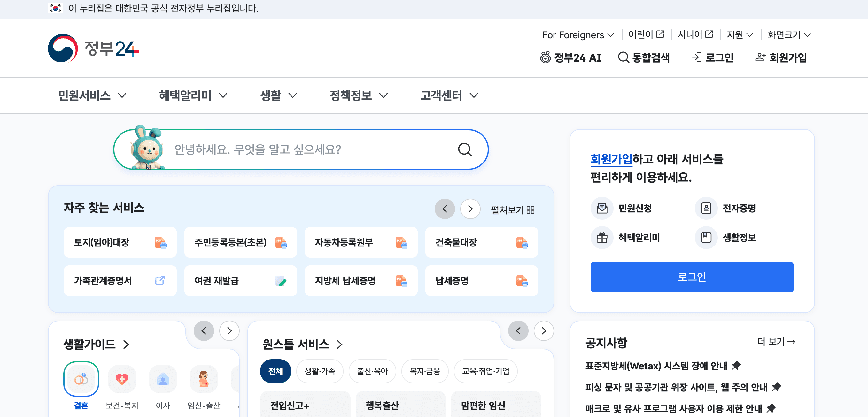
Task: Open 정부24 AI assistant icon
Action: pos(545,57)
